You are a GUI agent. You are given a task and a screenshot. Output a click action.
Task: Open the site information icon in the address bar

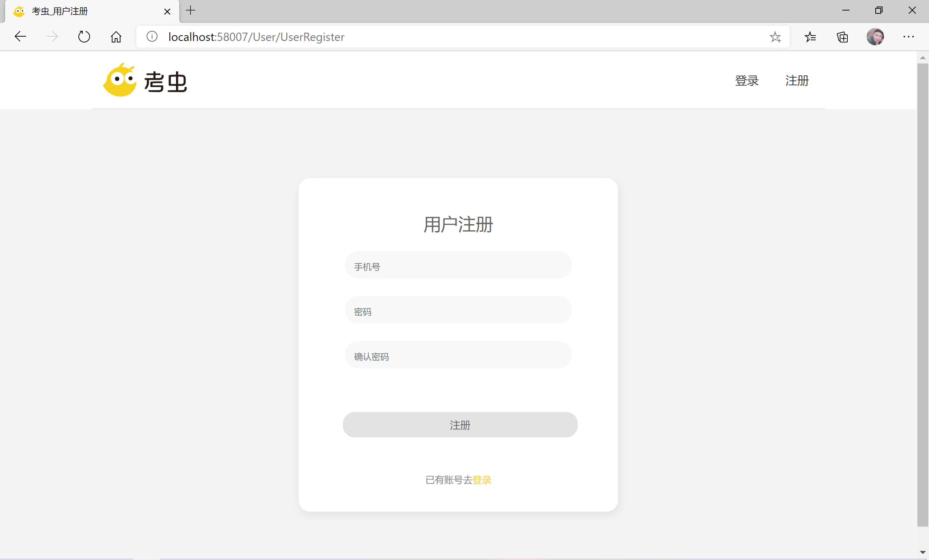point(152,37)
